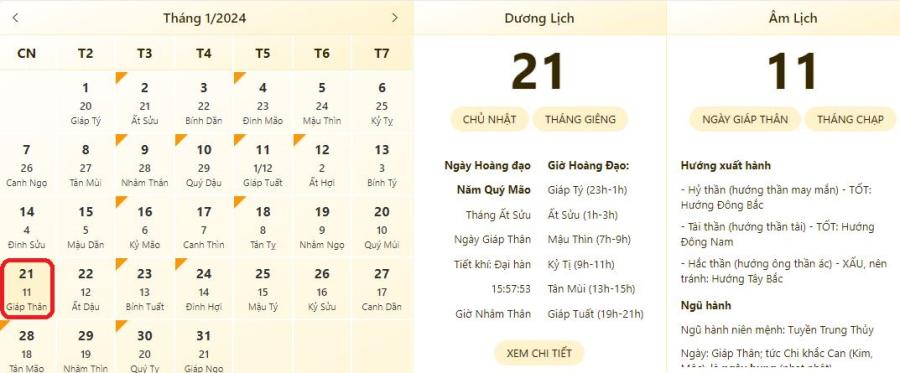Select day 18 Tân Tỵ

point(263,227)
